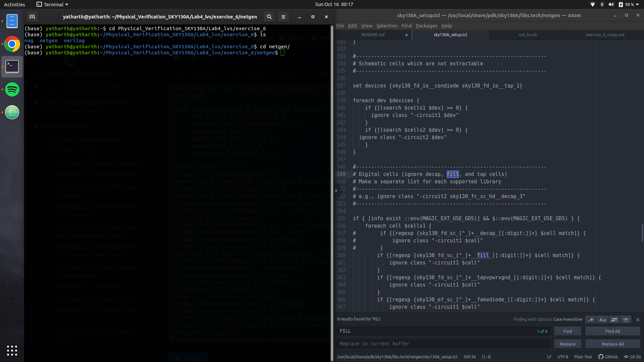
Task: Click line number 349 in gutter
Action: click(341, 174)
